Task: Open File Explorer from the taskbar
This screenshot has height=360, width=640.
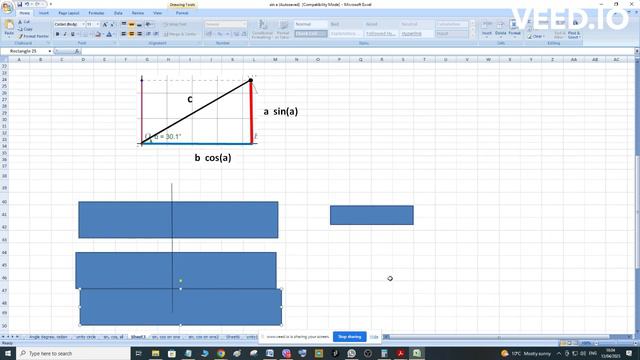Action: point(156,353)
